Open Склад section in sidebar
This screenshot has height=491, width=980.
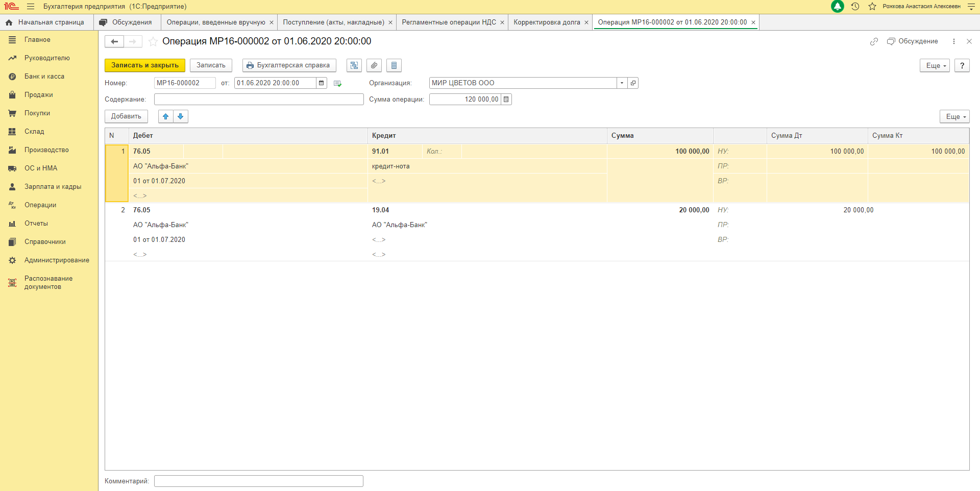(x=49, y=132)
